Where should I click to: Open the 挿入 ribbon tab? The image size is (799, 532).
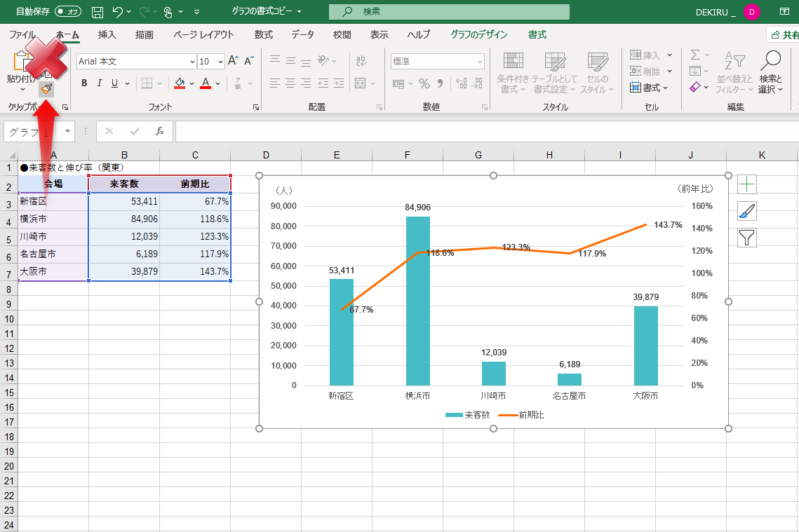(x=107, y=34)
